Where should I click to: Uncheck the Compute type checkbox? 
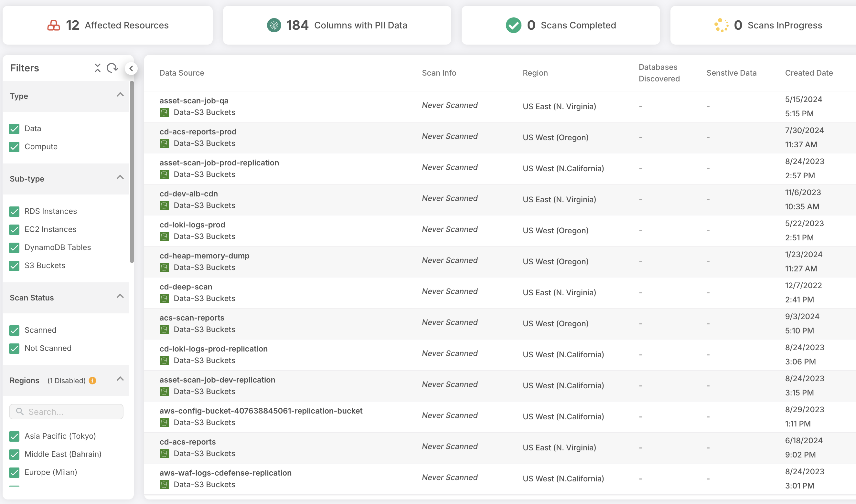(x=14, y=147)
